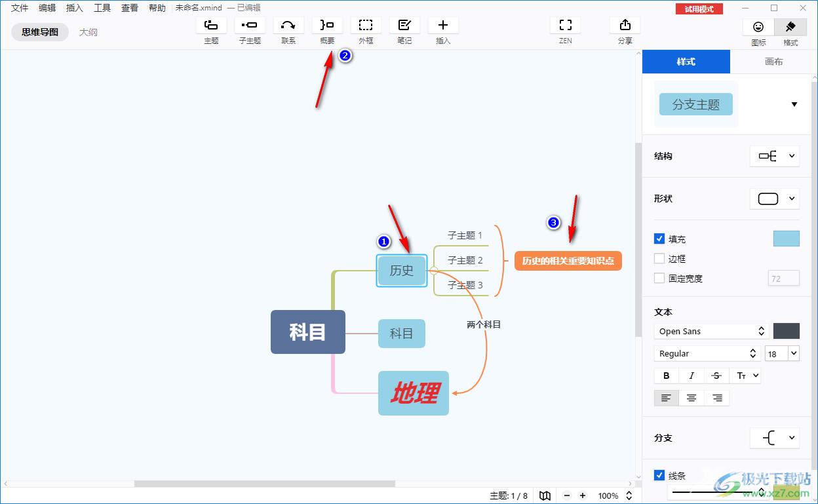Viewport: 818px width, 504px height.
Task: Toggle italic text formatting
Action: coord(691,376)
